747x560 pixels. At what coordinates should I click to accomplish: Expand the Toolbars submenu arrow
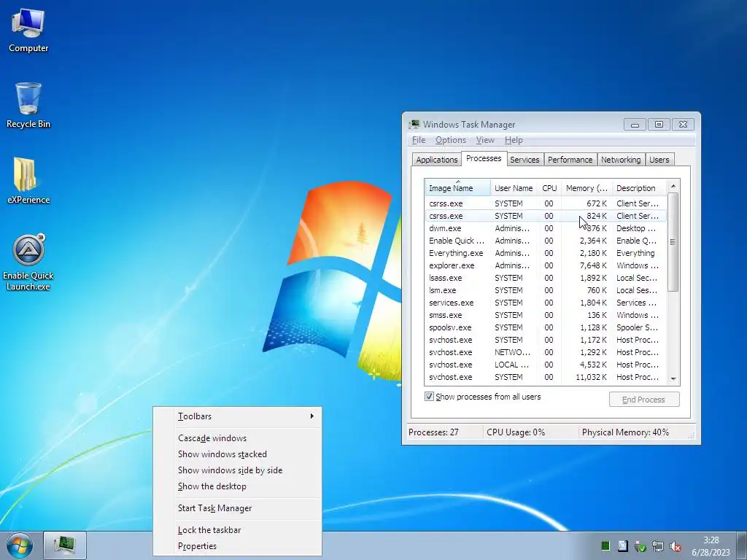point(312,416)
